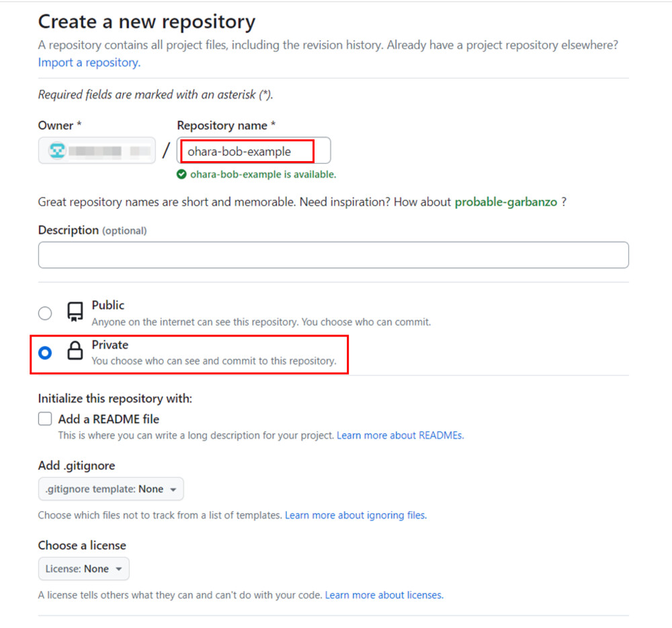Click the owner avatar icon

58,151
